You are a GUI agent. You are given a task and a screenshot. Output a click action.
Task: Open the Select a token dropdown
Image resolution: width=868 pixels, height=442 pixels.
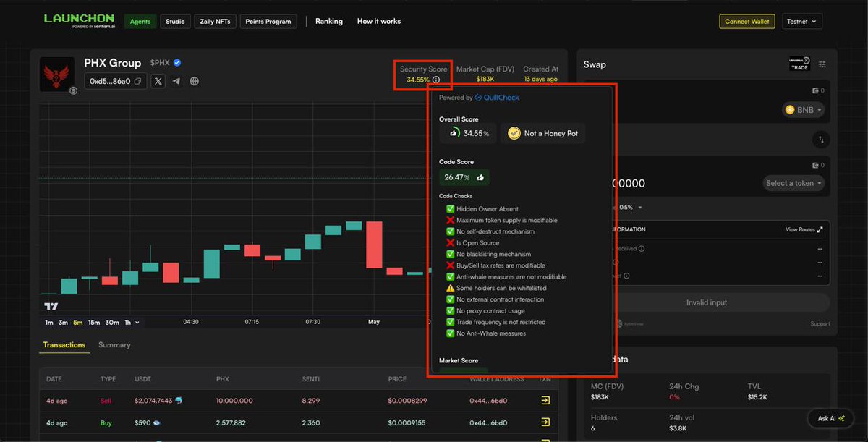(793, 183)
